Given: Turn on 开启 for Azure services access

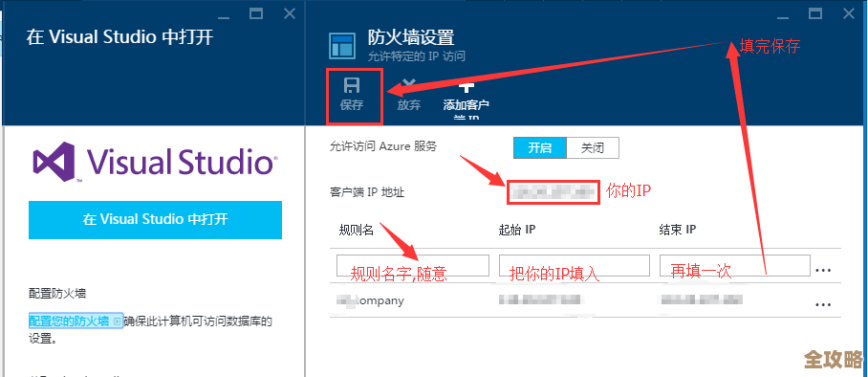Looking at the screenshot, I should click(x=540, y=148).
